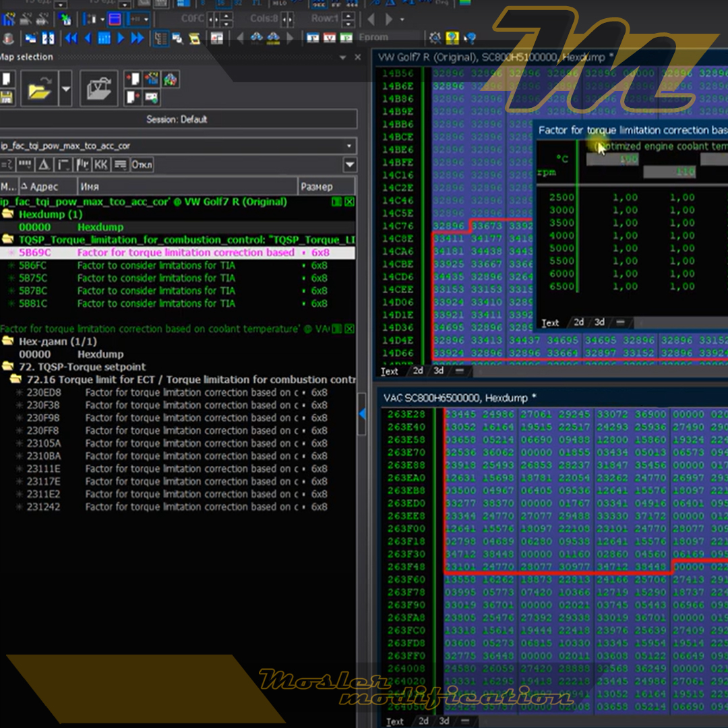Click the Eprom field in toolbar
The width and height of the screenshot is (728, 728).
389,37
